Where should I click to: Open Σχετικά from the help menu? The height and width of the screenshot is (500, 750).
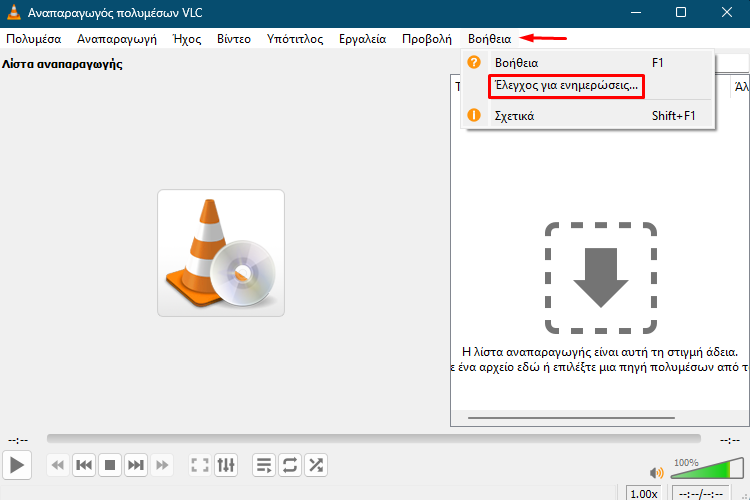click(588, 115)
